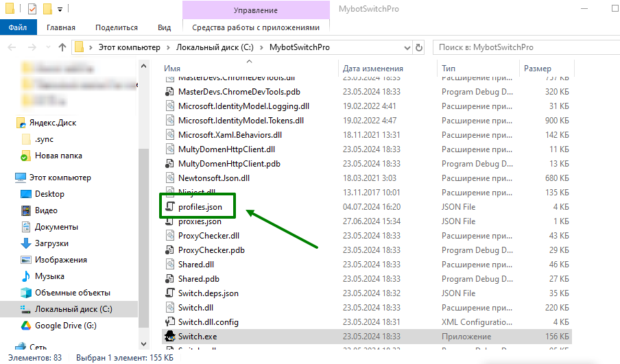This screenshot has width=620, height=364.
Task: Click the Shared.pdb file icon
Action: pos(169,279)
